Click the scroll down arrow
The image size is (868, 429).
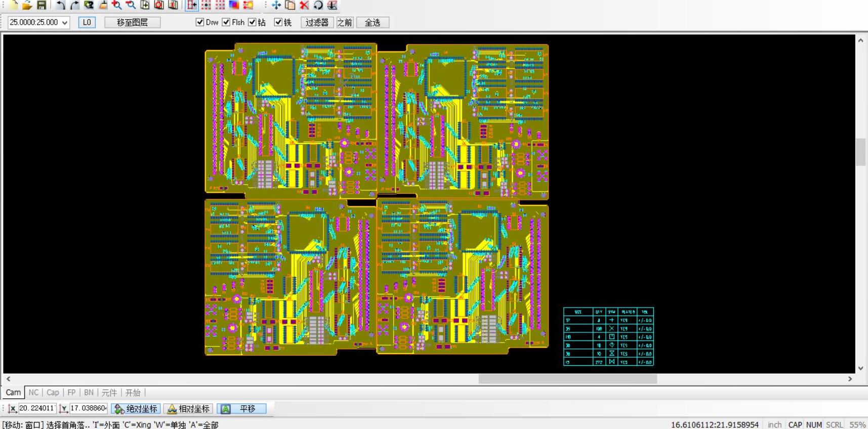[860, 368]
